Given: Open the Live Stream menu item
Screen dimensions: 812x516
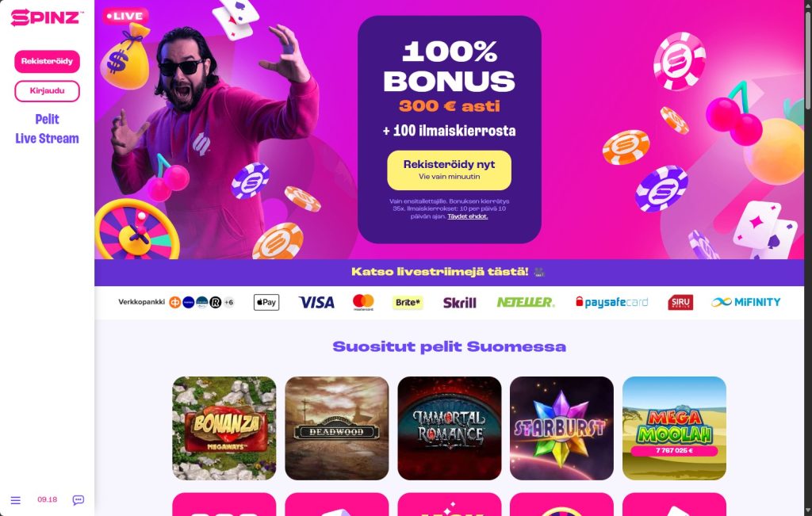Looking at the screenshot, I should pos(47,138).
